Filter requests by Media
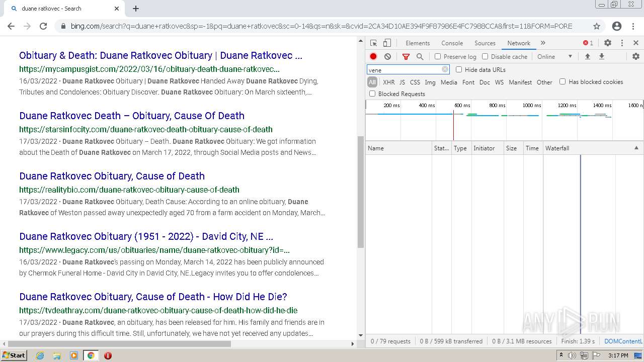Image resolution: width=644 pixels, height=362 pixels. [x=449, y=82]
